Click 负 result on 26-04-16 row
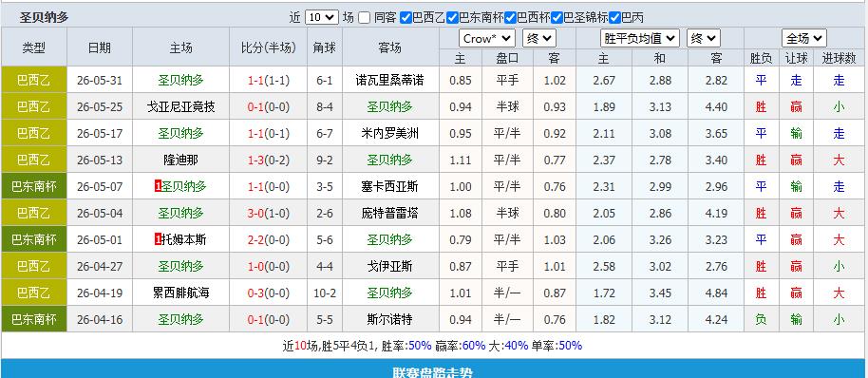Image resolution: width=868 pixels, height=378 pixels. (x=761, y=320)
